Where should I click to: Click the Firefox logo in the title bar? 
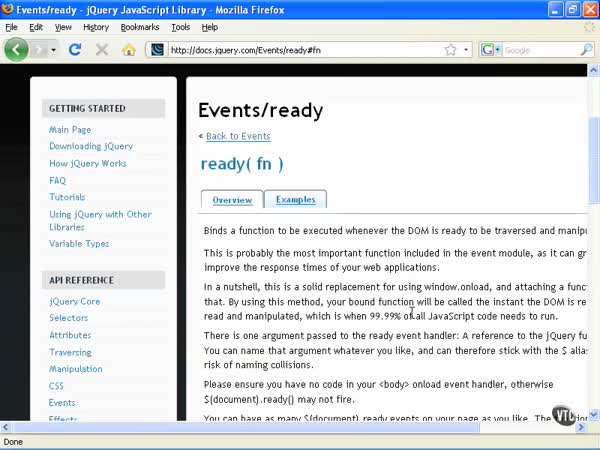pyautogui.click(x=8, y=9)
